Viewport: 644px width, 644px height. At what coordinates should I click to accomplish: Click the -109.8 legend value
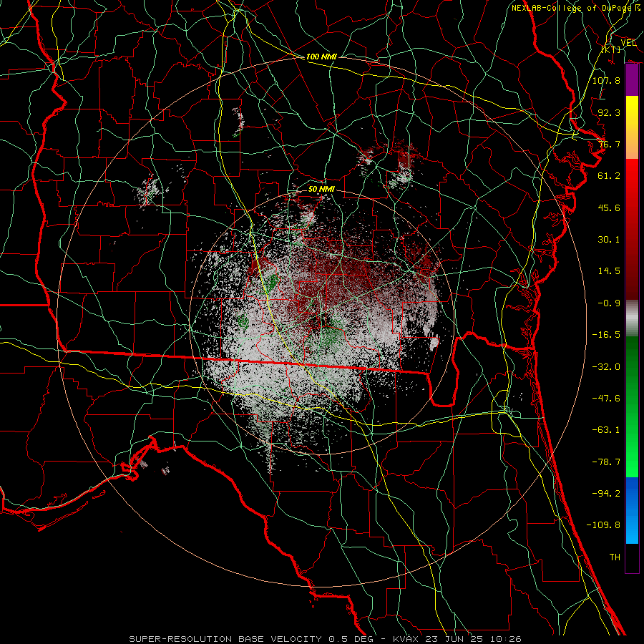click(603, 525)
